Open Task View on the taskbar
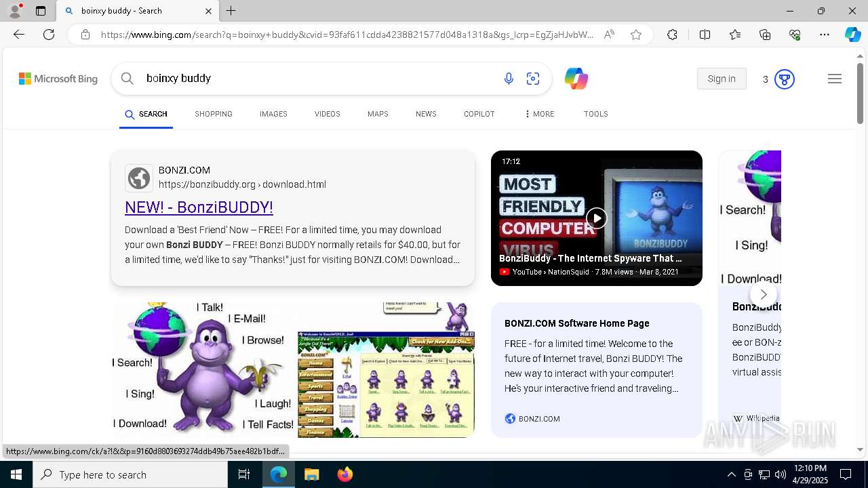The width and height of the screenshot is (868, 488). [244, 474]
